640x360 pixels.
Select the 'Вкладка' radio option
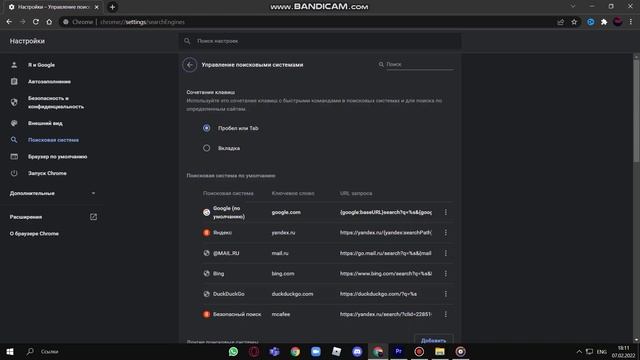click(207, 148)
